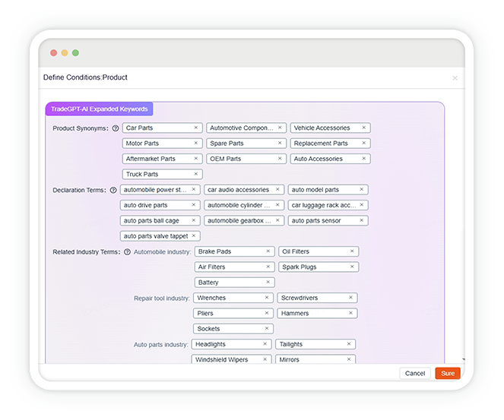This screenshot has height=420, width=504.
Task: Delete the Taillights tag
Action: coord(349,343)
